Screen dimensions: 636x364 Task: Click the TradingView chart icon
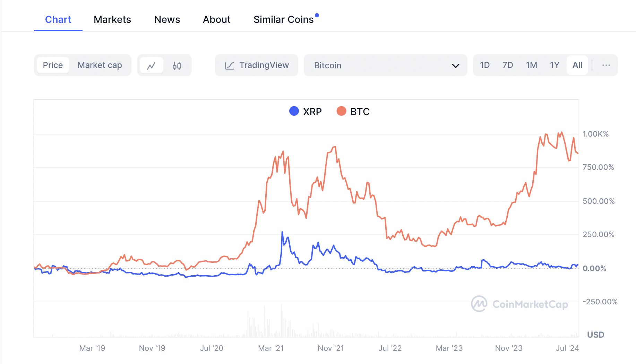click(x=229, y=66)
